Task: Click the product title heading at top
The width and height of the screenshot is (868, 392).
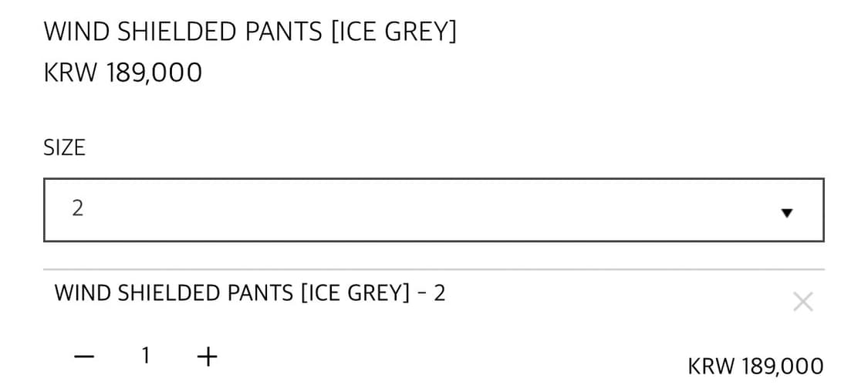Action: 250,32
